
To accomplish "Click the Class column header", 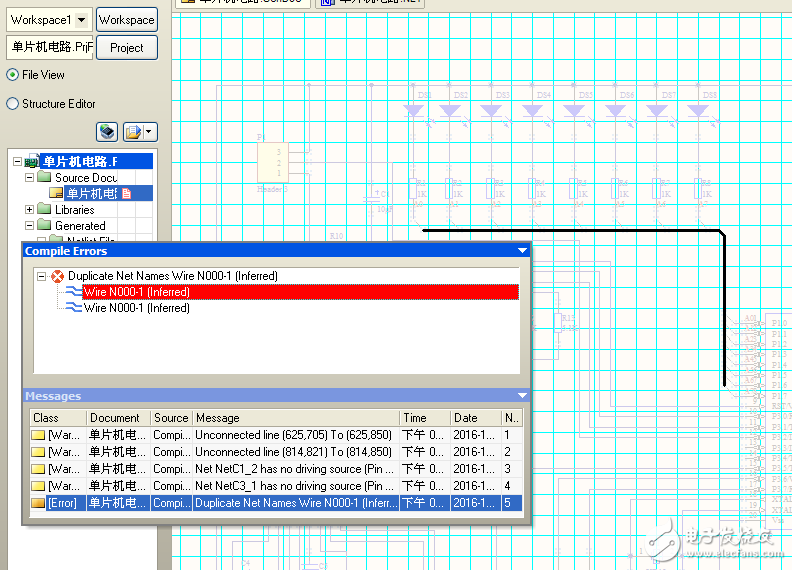I will tap(58, 418).
